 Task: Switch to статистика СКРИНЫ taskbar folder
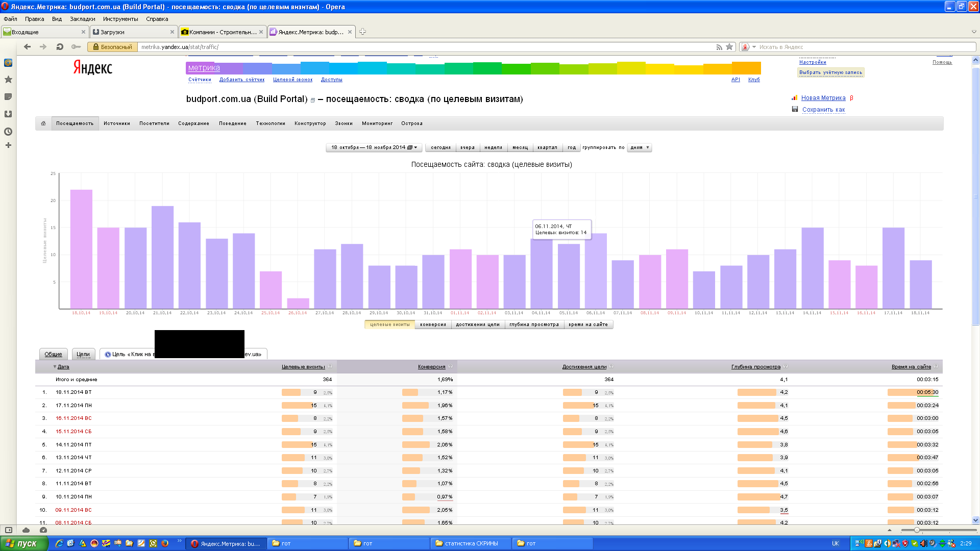pyautogui.click(x=471, y=543)
